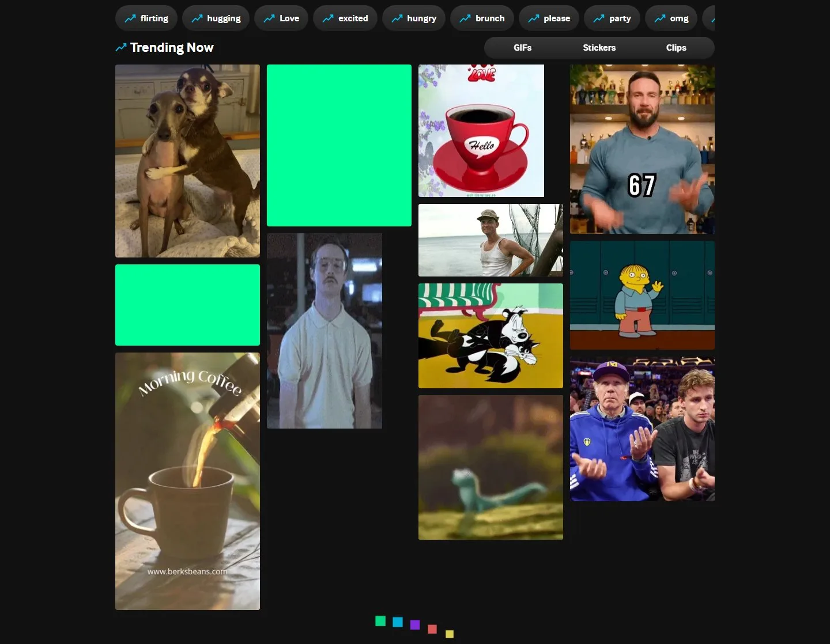Open the muscular man 67 GIF

pos(642,149)
